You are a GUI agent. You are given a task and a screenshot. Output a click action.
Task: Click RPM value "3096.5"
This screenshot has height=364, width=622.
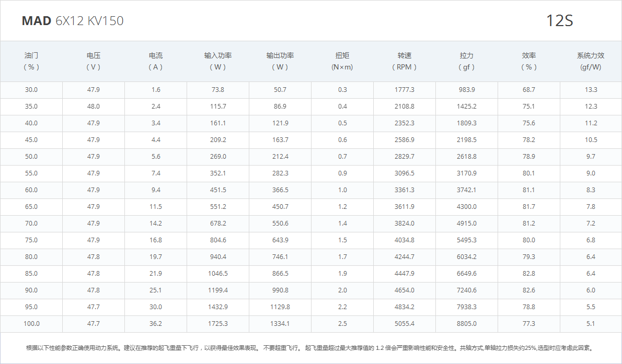[x=404, y=173]
